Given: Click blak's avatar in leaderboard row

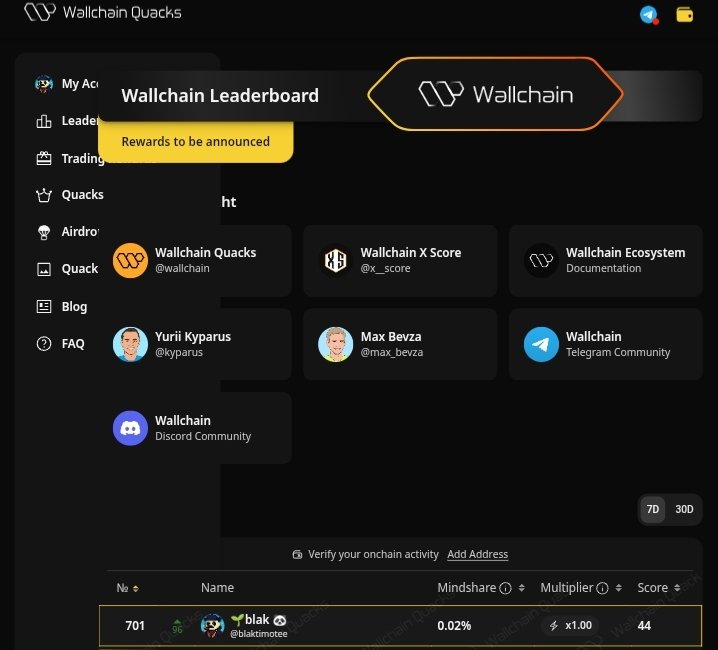Looking at the screenshot, I should click(x=212, y=625).
